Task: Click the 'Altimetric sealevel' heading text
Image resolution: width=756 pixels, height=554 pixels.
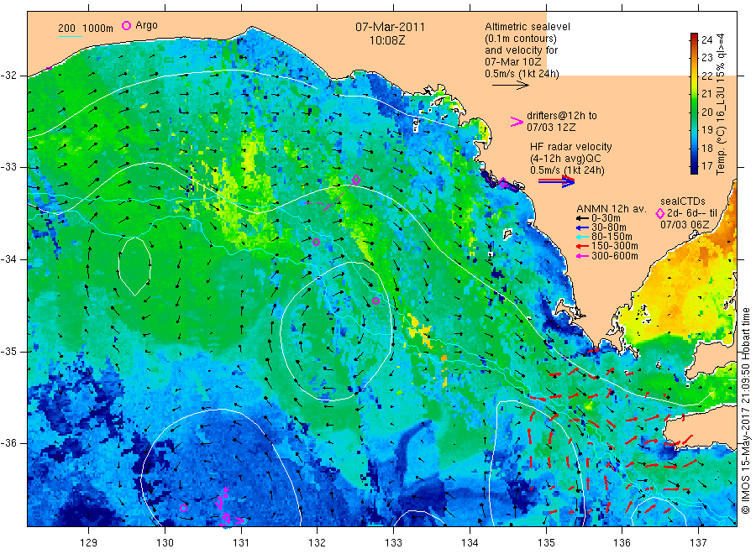Action: (527, 27)
